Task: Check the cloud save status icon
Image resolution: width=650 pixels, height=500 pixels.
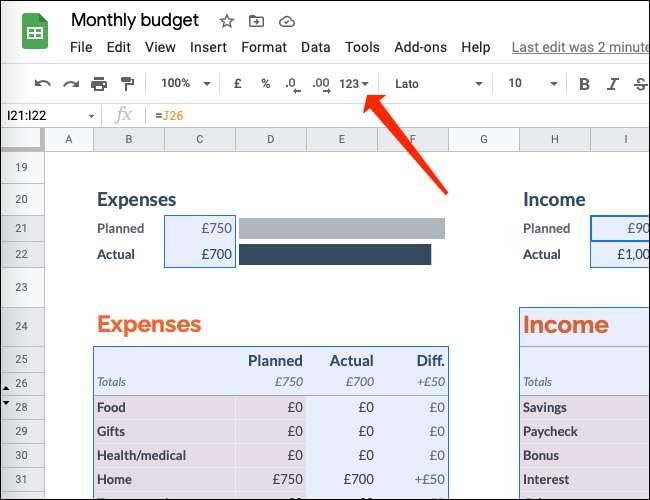Action: click(x=287, y=21)
